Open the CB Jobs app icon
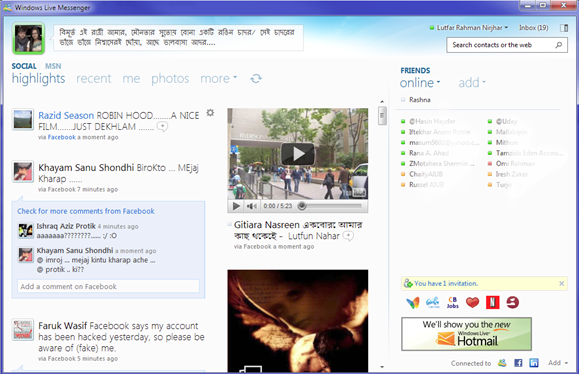Screen dimensions: 579x374 point(453,302)
